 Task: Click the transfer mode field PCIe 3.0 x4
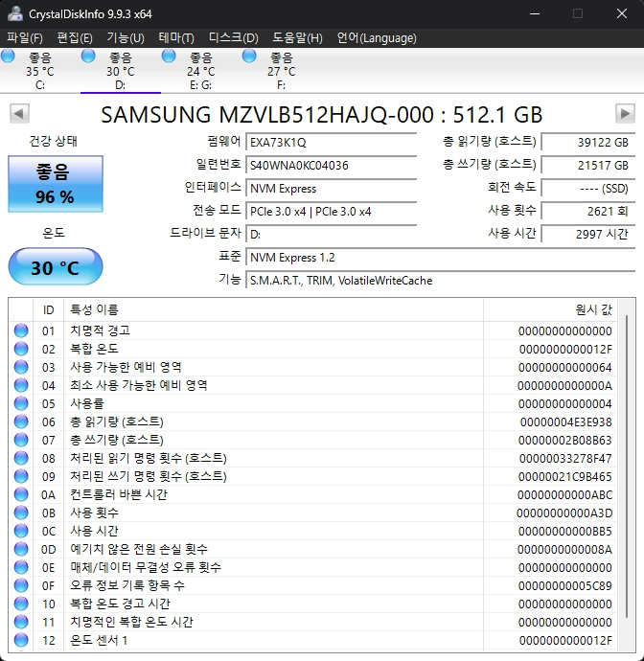[x=332, y=211]
